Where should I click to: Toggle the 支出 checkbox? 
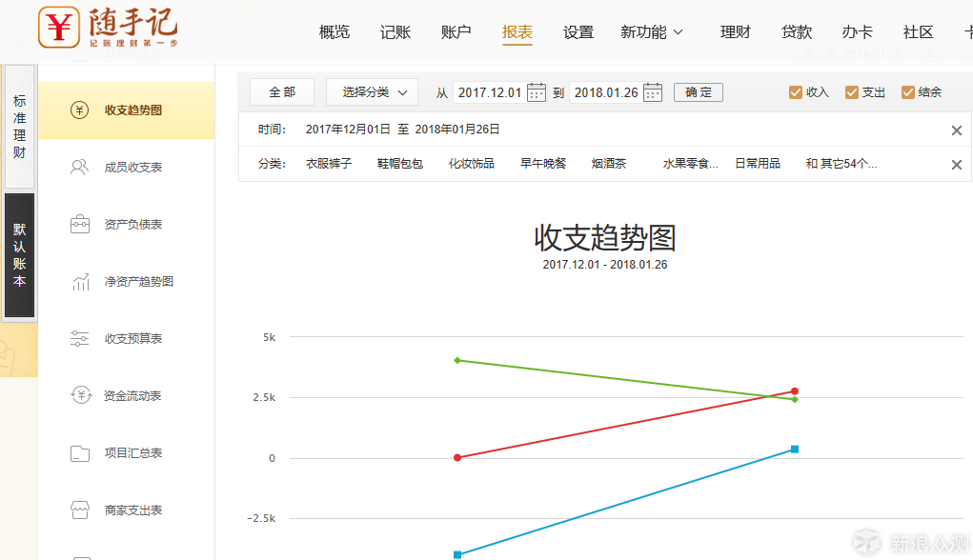click(x=851, y=92)
